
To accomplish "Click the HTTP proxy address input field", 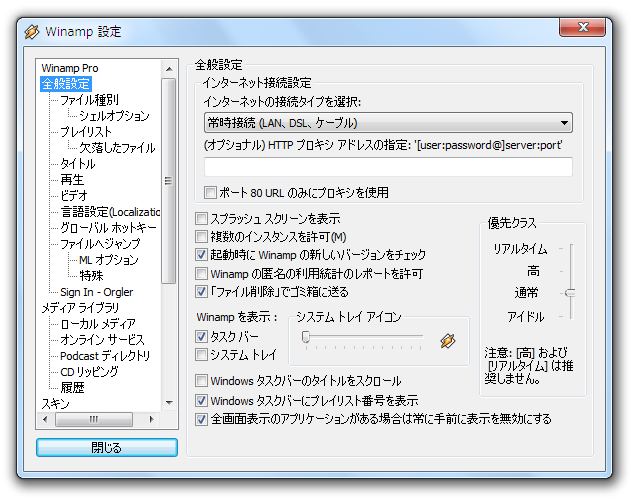I will click(388, 167).
